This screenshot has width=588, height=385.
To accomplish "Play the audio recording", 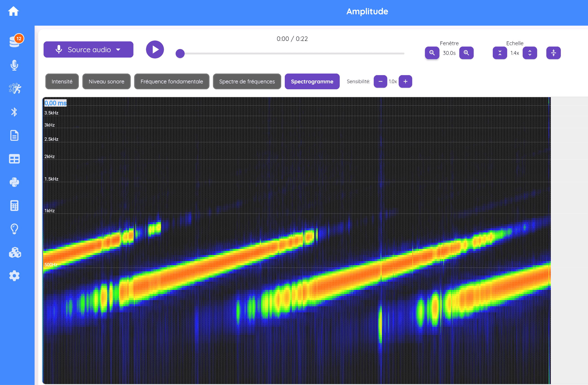I will pos(155,49).
